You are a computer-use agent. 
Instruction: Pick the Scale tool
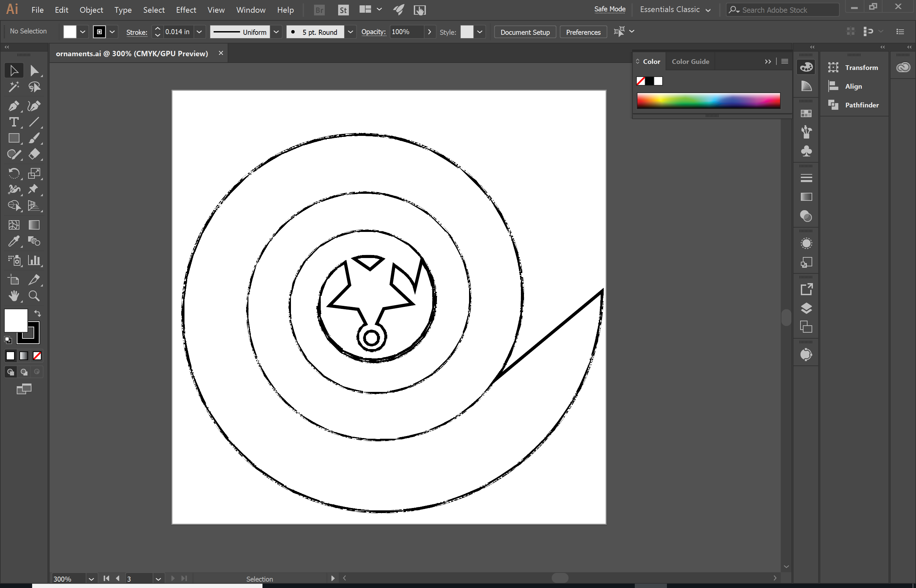pos(34,173)
